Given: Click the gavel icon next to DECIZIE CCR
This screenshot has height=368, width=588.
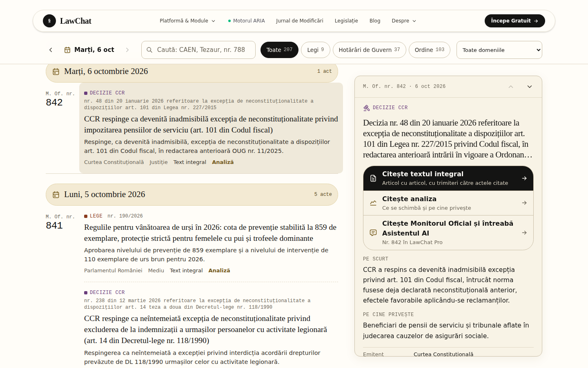Looking at the screenshot, I should click(x=366, y=108).
